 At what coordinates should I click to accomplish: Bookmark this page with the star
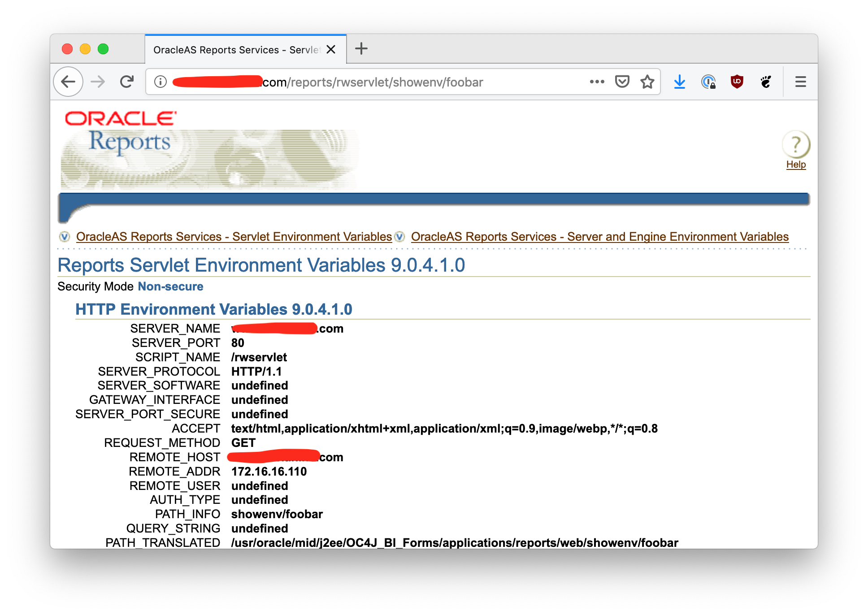point(647,82)
